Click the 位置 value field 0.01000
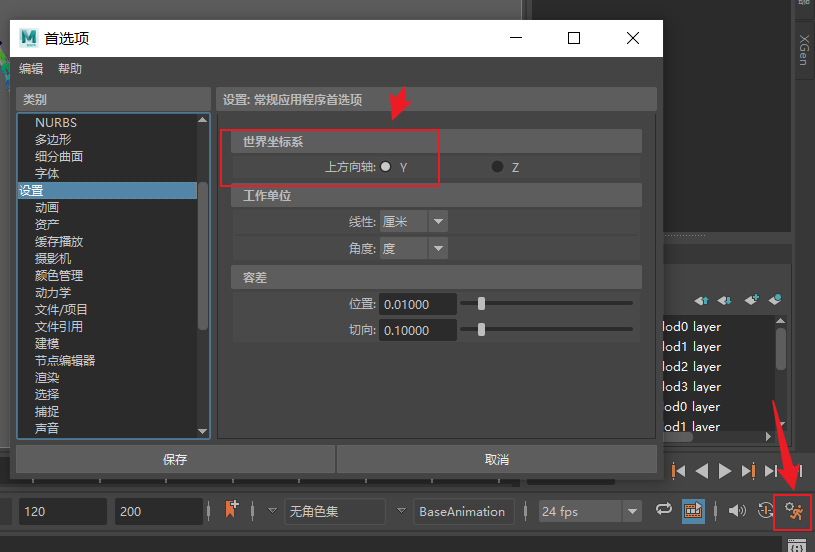 pyautogui.click(x=418, y=304)
